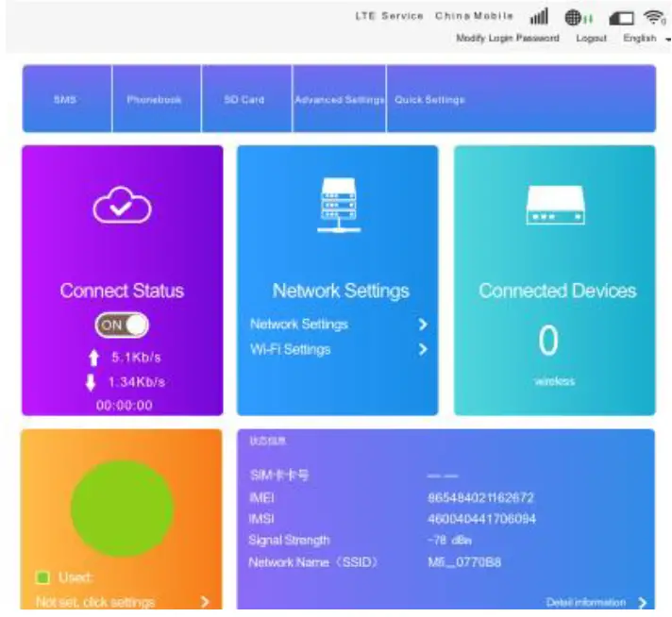Screen dimensions: 672x617
Task: Click Modify Login Password link
Action: pyautogui.click(x=508, y=38)
